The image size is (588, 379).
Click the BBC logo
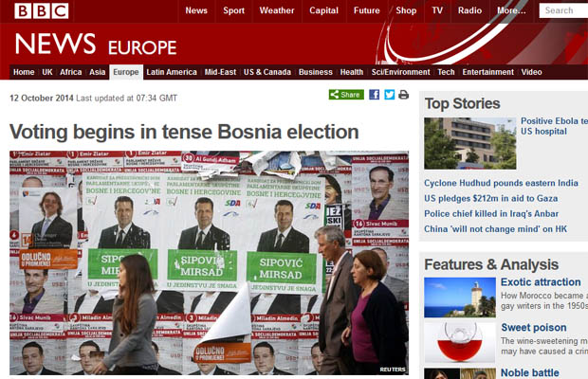[42, 10]
